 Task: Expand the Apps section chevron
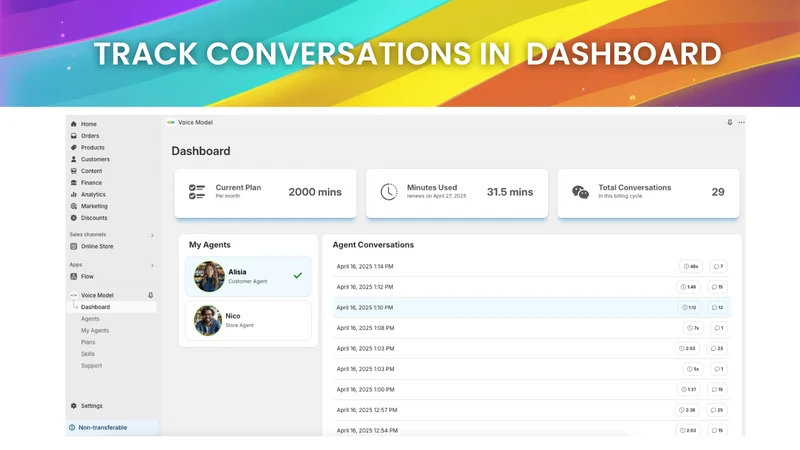[152, 265]
